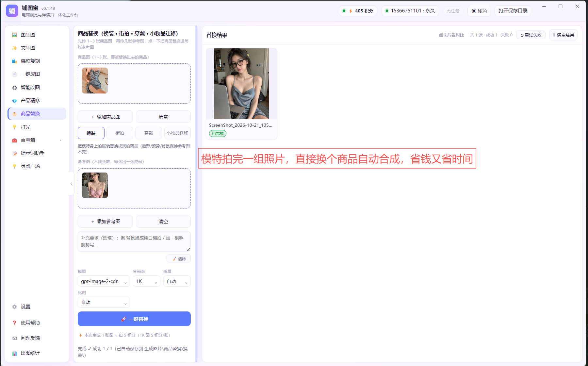Screen dimensions: 588x366
Task: Click 清空结果 button
Action: (563, 35)
